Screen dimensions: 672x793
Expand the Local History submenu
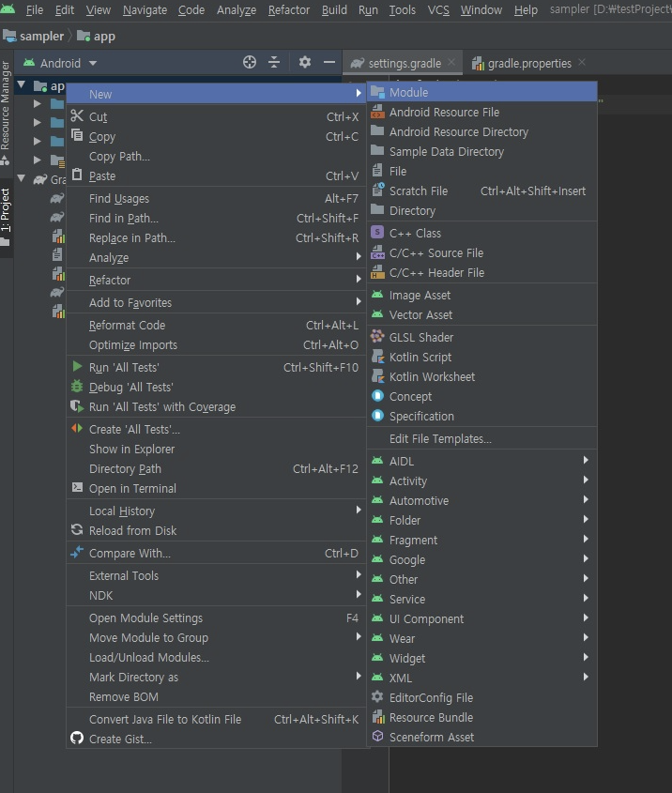[x=216, y=511]
